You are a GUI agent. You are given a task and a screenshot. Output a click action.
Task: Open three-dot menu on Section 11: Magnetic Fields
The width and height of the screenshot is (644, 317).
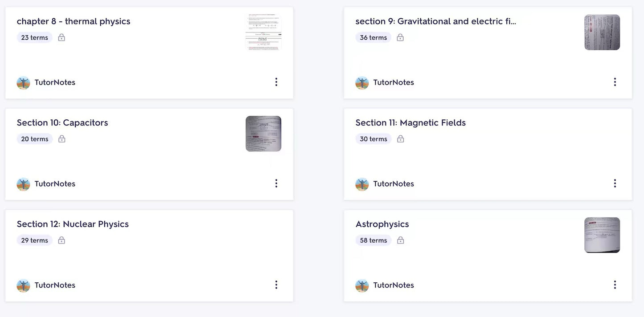coord(615,183)
